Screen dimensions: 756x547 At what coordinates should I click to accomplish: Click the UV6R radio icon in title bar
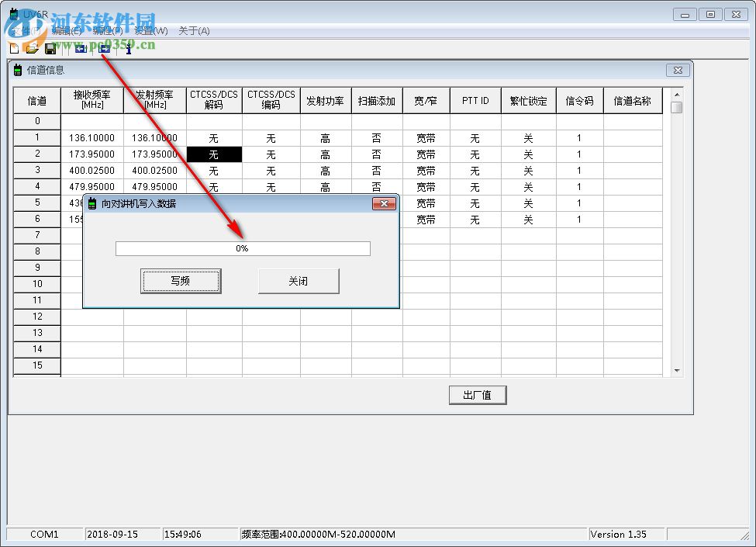[14, 14]
